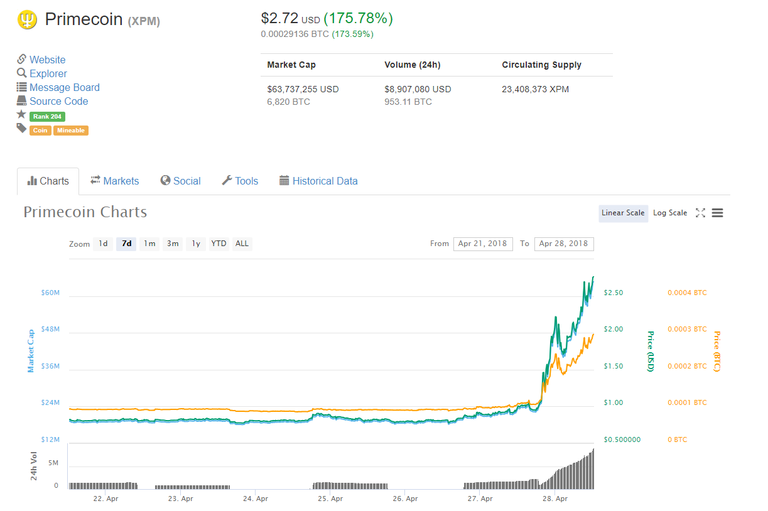768x511 pixels.
Task: Click the Market Cap axis label
Action: click(30, 351)
